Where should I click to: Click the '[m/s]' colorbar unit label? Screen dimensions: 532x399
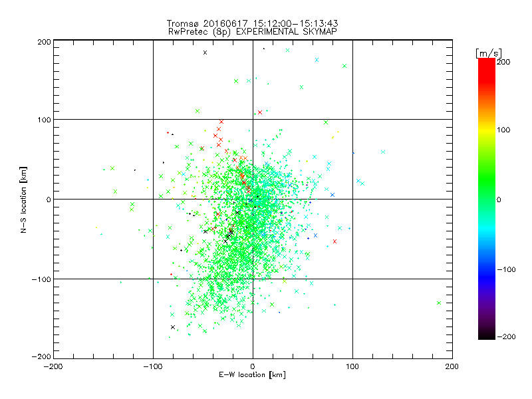click(x=489, y=53)
